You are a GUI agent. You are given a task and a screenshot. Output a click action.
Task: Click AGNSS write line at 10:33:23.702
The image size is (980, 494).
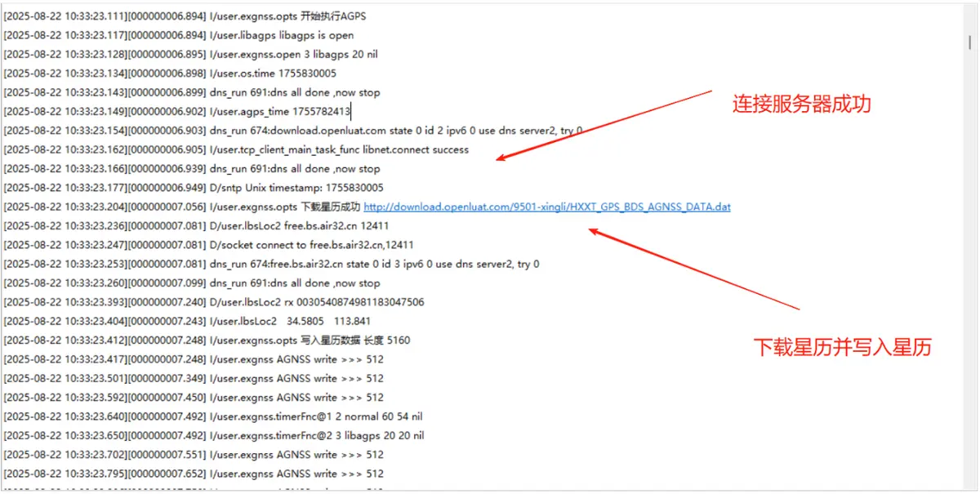click(x=194, y=454)
